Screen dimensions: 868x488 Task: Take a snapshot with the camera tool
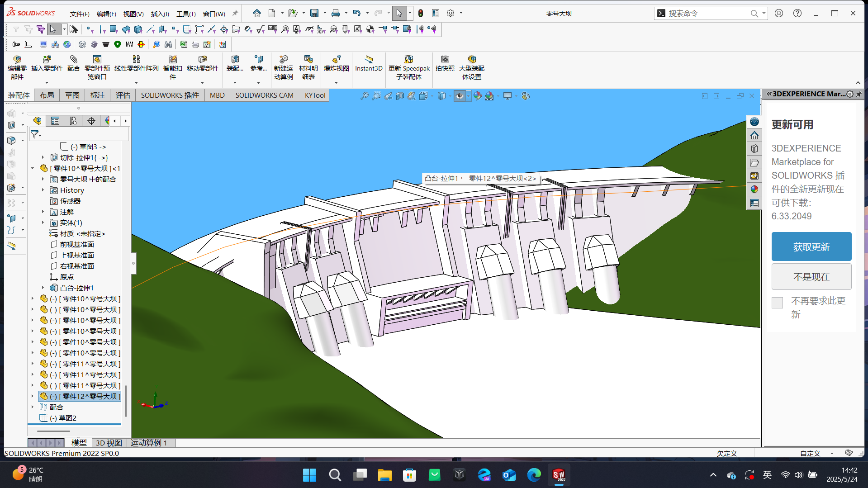point(445,60)
